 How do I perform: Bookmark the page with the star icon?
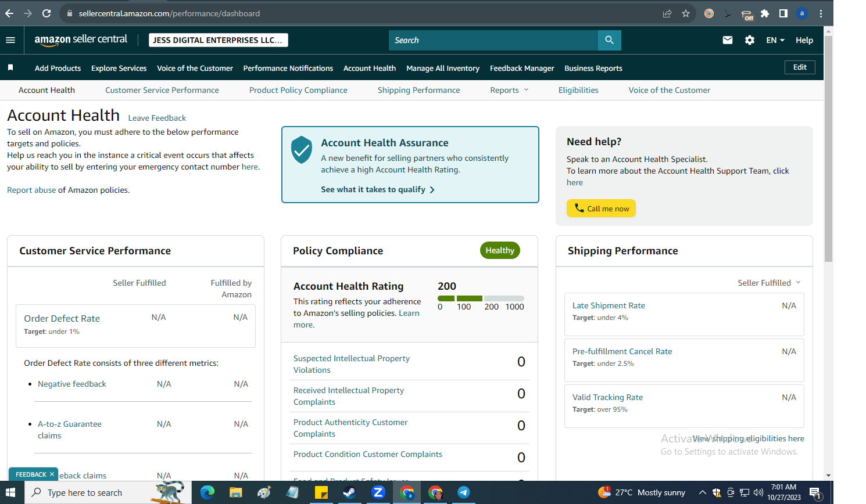point(686,13)
